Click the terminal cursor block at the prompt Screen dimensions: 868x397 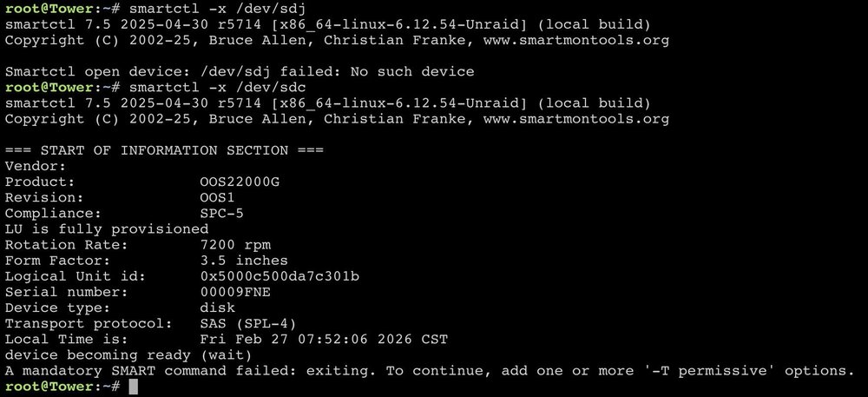point(133,387)
